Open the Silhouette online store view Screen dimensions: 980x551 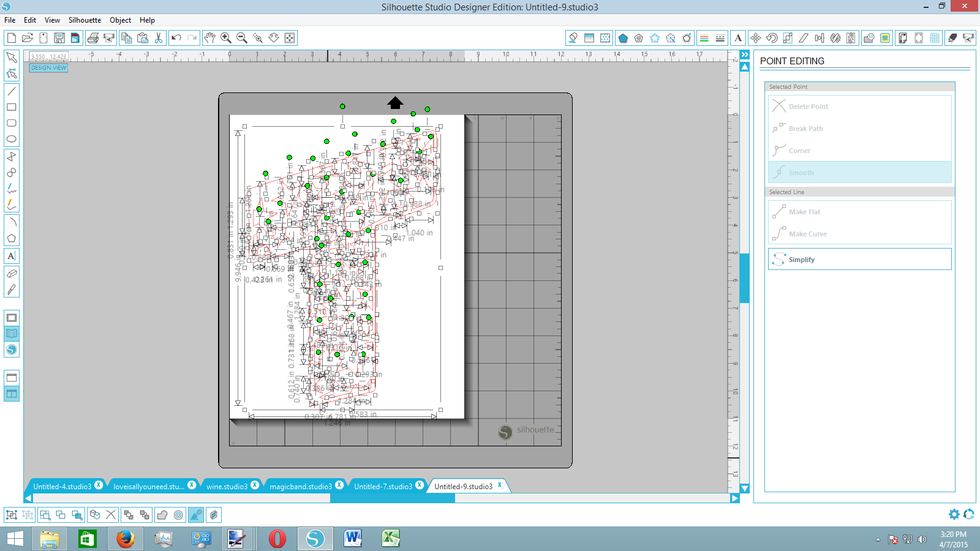point(11,350)
